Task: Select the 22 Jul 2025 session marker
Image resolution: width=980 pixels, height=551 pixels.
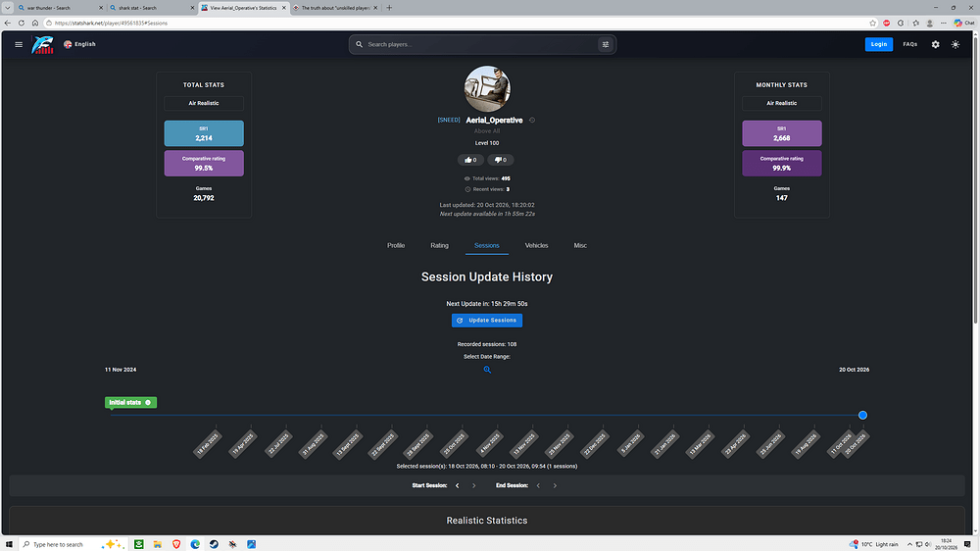Action: pos(278,445)
